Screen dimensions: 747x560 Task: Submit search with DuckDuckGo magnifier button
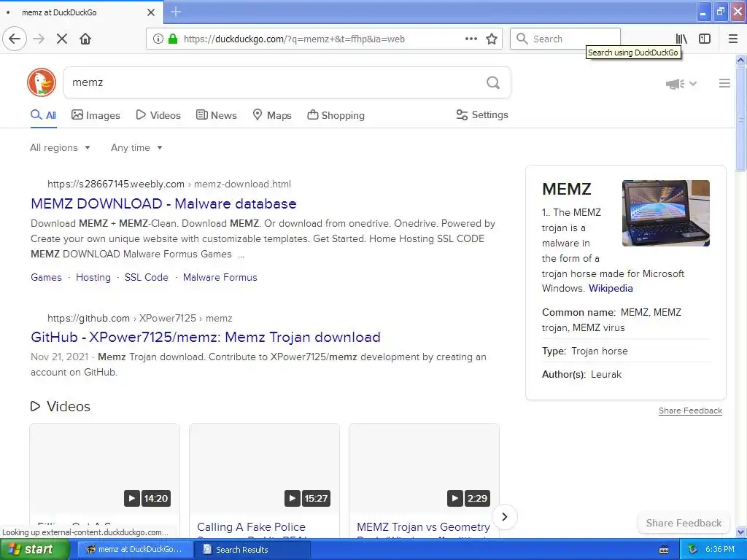pyautogui.click(x=493, y=83)
